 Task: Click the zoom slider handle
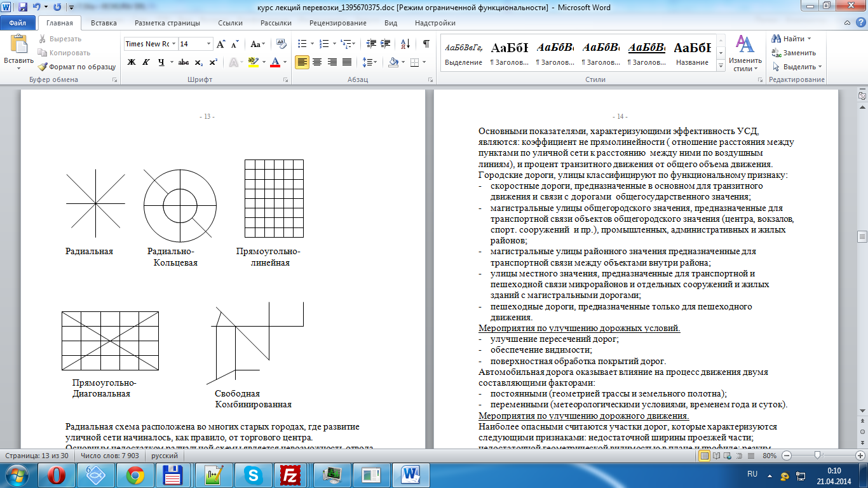818,456
